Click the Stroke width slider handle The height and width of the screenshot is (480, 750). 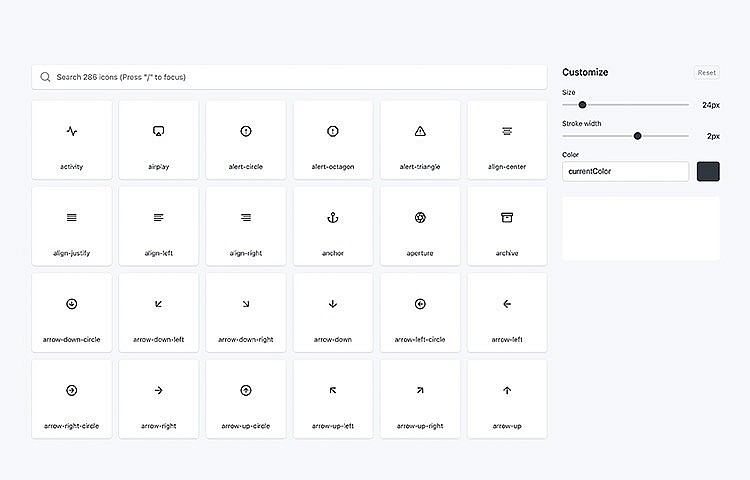point(637,136)
